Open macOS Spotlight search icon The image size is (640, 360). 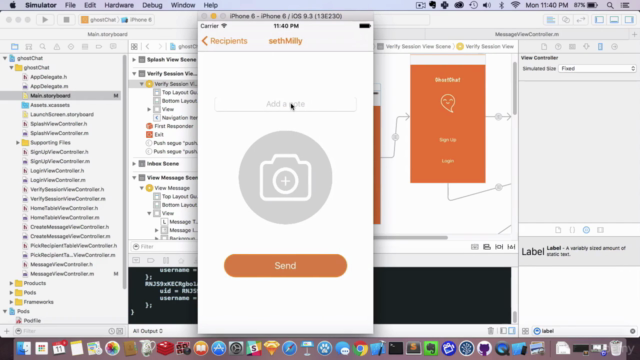tap(610, 5)
